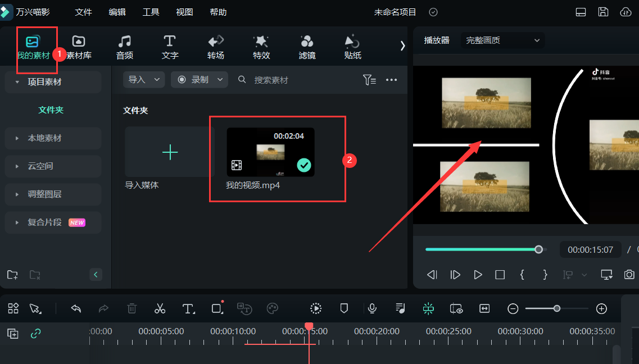Viewport: 639px width, 364px height.
Task: Toggle the auto-link chain icon
Action: [36, 334]
